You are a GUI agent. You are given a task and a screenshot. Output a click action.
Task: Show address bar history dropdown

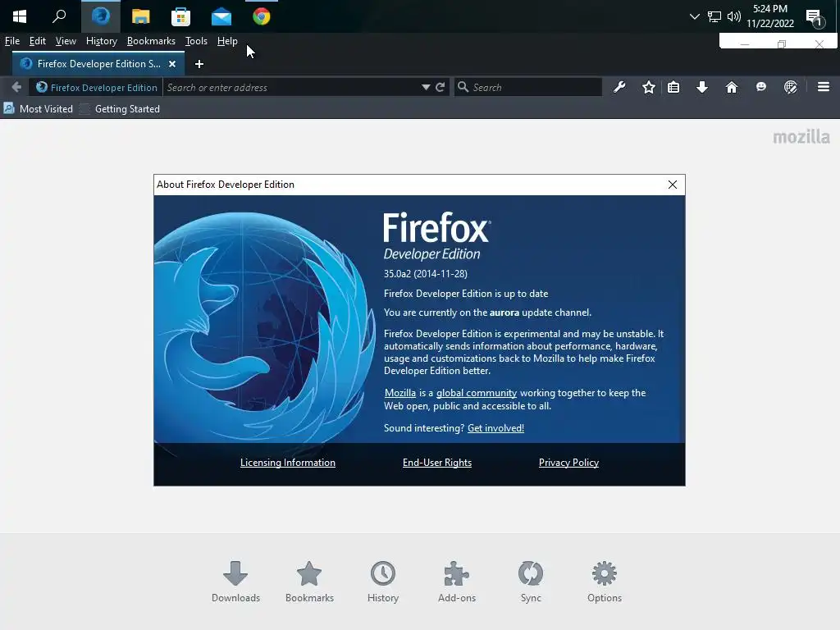click(x=426, y=87)
